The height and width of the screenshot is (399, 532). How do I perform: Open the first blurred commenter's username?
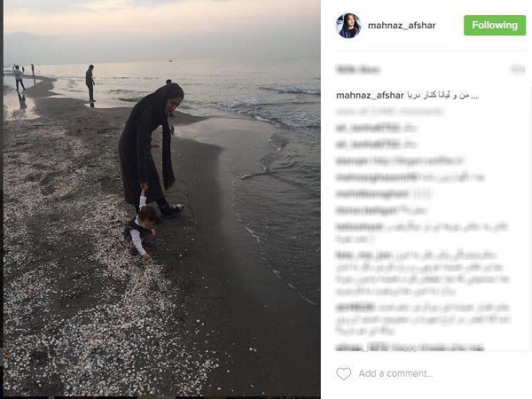pos(368,128)
